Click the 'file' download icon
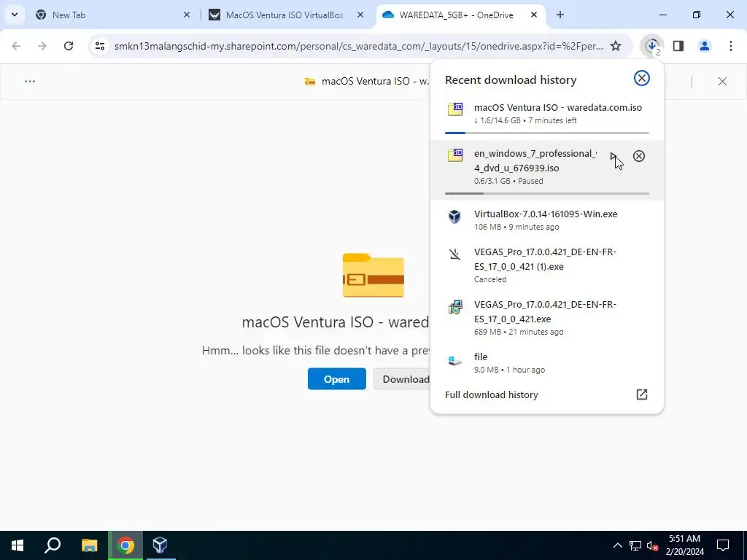The width and height of the screenshot is (747, 560). tap(455, 360)
